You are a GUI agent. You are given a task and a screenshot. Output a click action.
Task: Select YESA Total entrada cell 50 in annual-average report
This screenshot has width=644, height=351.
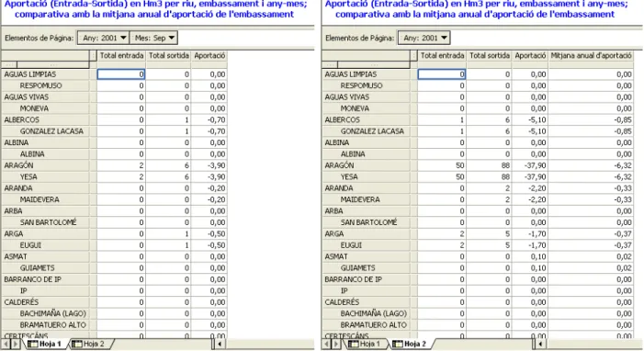(x=442, y=177)
